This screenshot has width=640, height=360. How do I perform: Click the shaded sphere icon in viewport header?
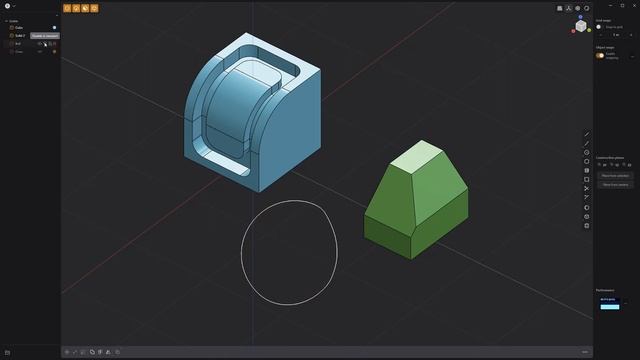pos(578,8)
